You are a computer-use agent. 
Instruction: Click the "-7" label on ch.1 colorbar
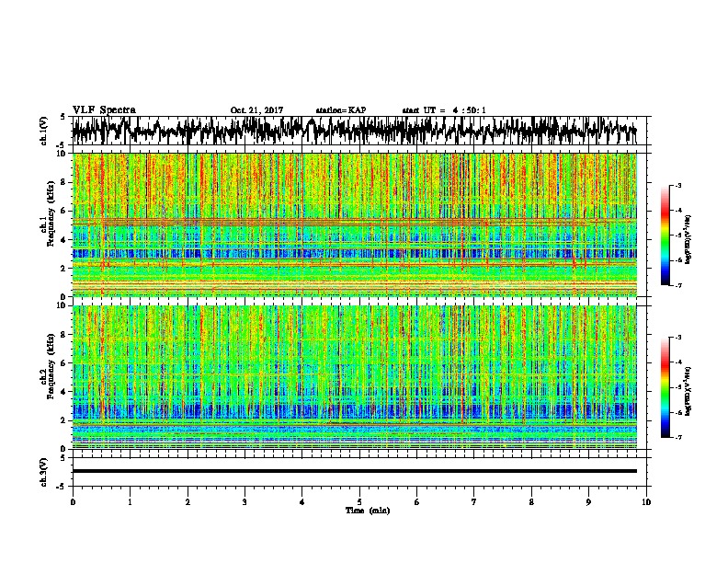click(678, 285)
